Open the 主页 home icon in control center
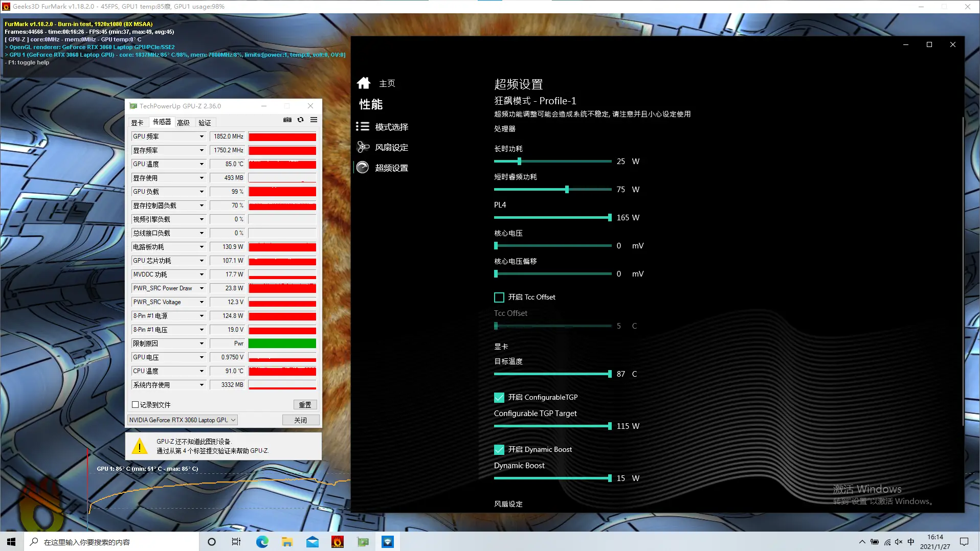 click(x=364, y=83)
